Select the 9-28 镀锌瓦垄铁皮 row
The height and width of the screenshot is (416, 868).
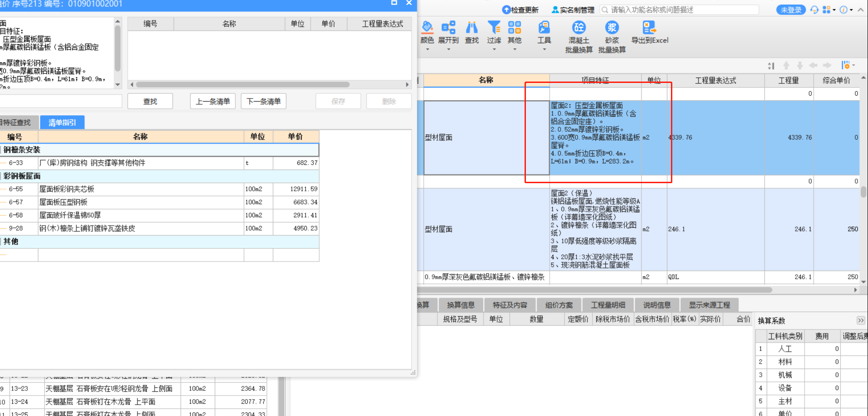tap(159, 228)
